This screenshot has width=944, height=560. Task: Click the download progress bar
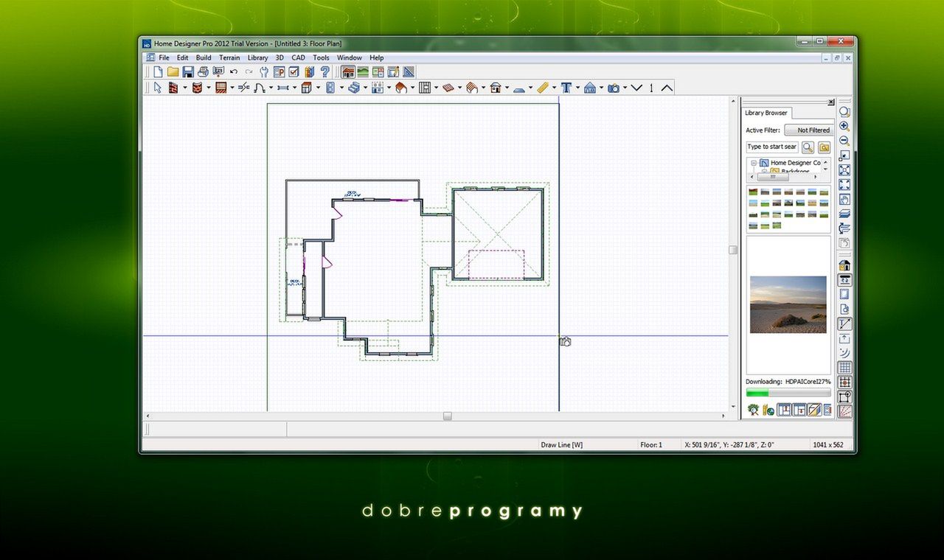click(788, 393)
